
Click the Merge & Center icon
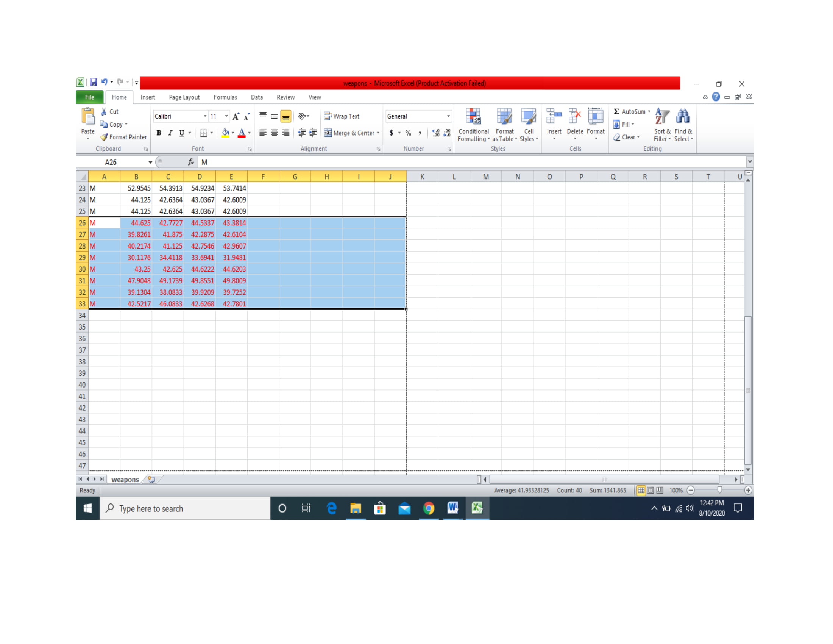click(328, 133)
